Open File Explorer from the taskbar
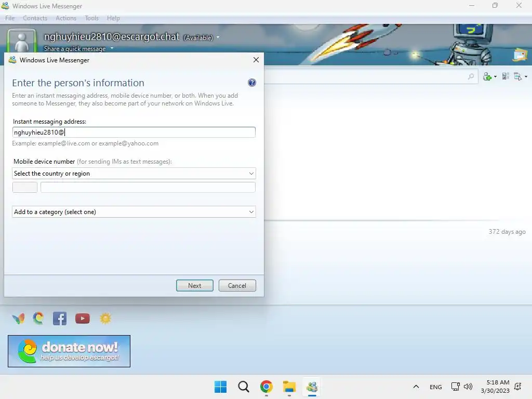The image size is (532, 399). [x=289, y=387]
